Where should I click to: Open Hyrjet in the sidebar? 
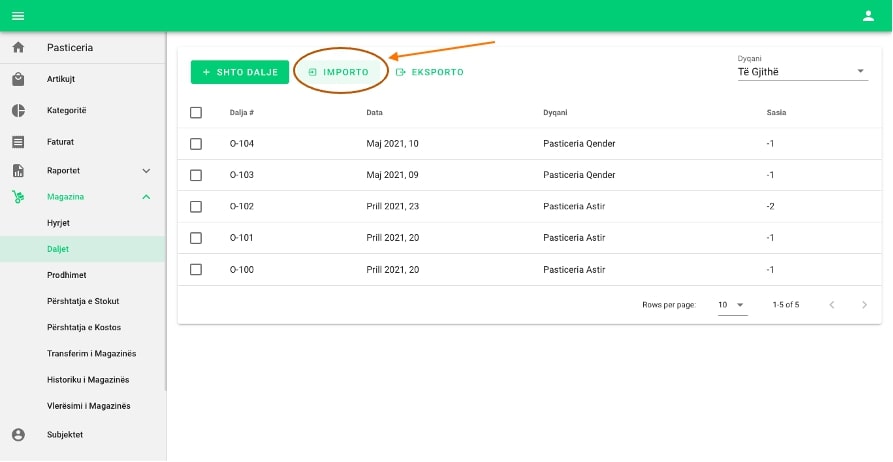58,222
